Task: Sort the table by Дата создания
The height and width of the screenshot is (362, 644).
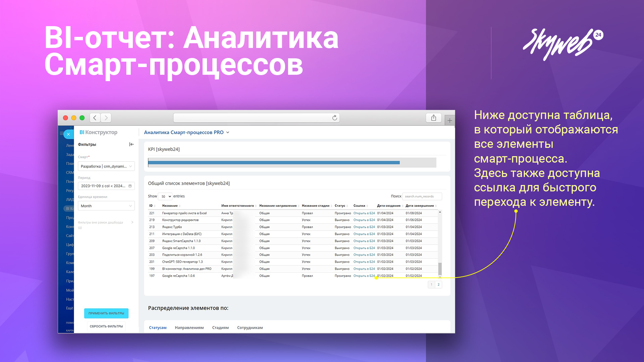Action: 389,206
